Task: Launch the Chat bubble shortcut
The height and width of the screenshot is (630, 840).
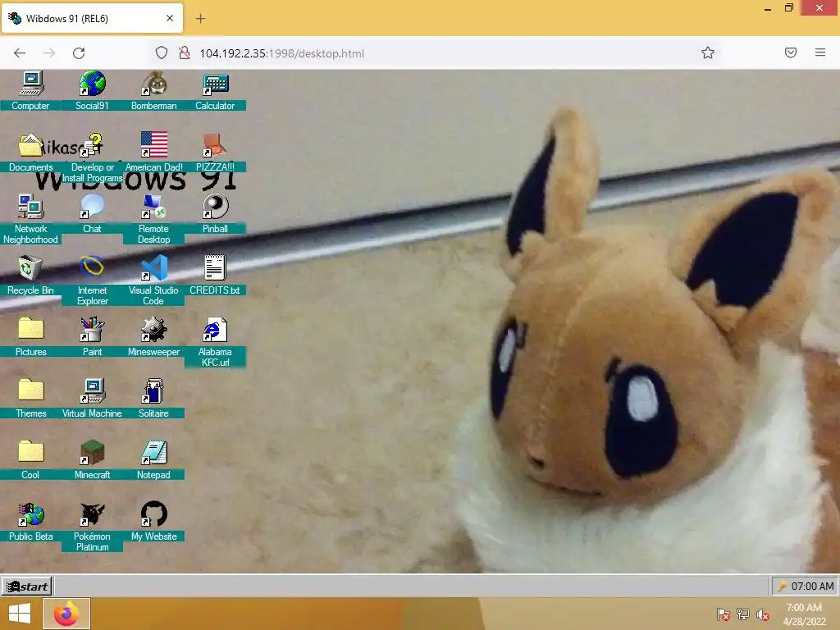Action: [92, 214]
